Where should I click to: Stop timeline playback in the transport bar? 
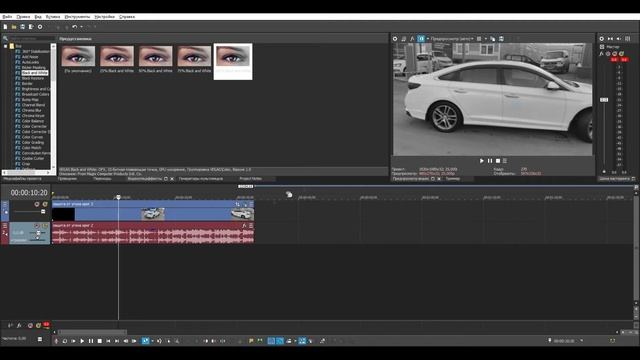100,341
